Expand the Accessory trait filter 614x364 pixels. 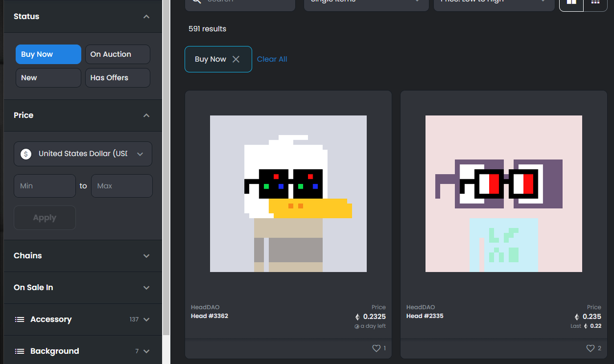coord(83,320)
